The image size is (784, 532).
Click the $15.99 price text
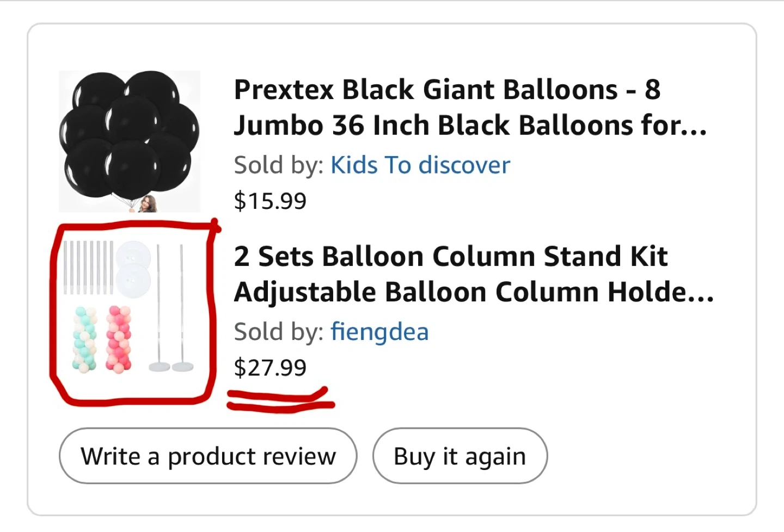coord(270,201)
